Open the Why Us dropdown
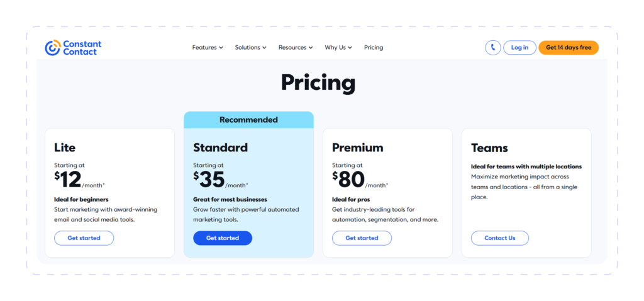The image size is (644, 301). (338, 48)
